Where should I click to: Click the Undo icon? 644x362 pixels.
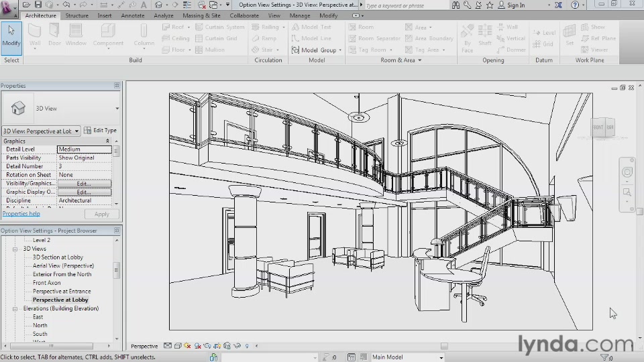(x=66, y=5)
